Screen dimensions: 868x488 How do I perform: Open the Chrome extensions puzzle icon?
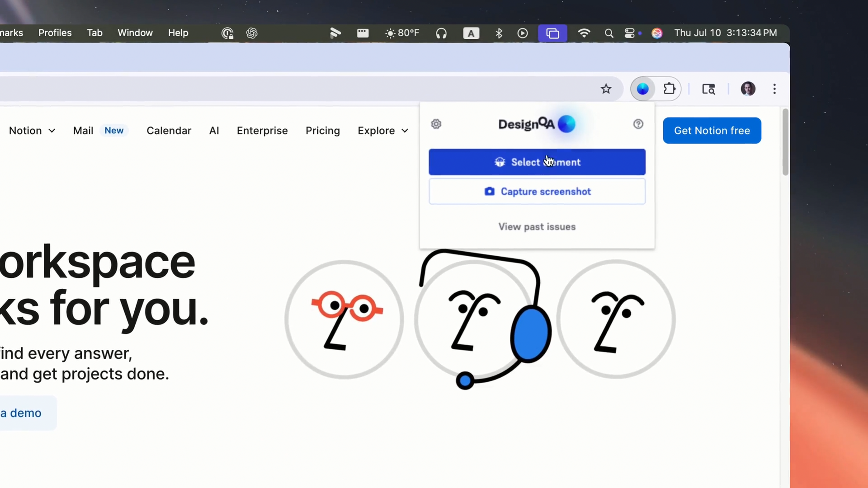(x=669, y=89)
